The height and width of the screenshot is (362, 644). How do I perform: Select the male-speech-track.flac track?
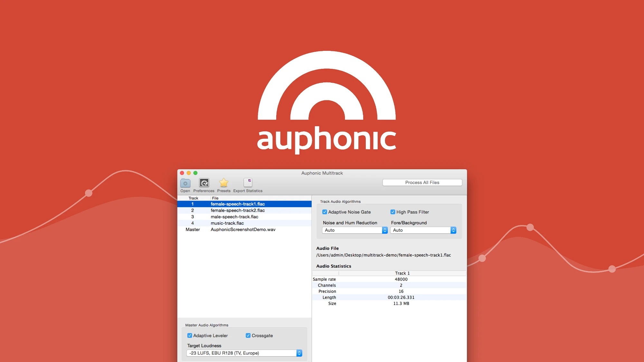coord(234,217)
